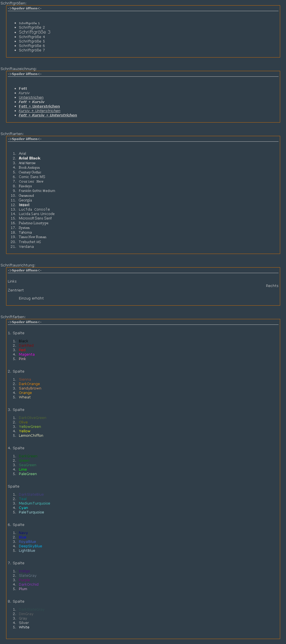286x644 pixels.
Task: Toggle the Spoiler öffnen header under Schriftgrößen
Action: click(x=25, y=8)
